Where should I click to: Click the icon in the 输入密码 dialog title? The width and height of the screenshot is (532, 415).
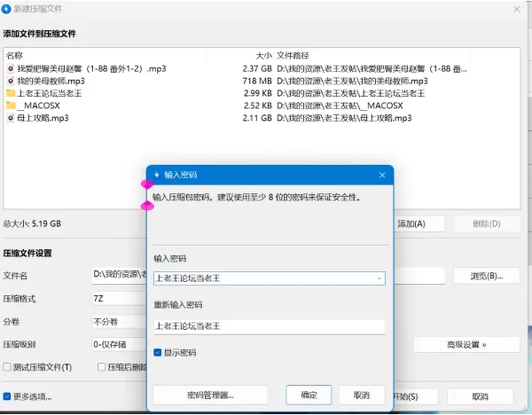(x=157, y=175)
